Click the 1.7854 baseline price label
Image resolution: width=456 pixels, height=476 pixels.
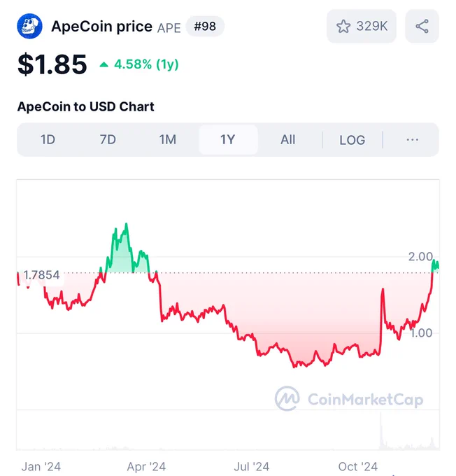(41, 275)
